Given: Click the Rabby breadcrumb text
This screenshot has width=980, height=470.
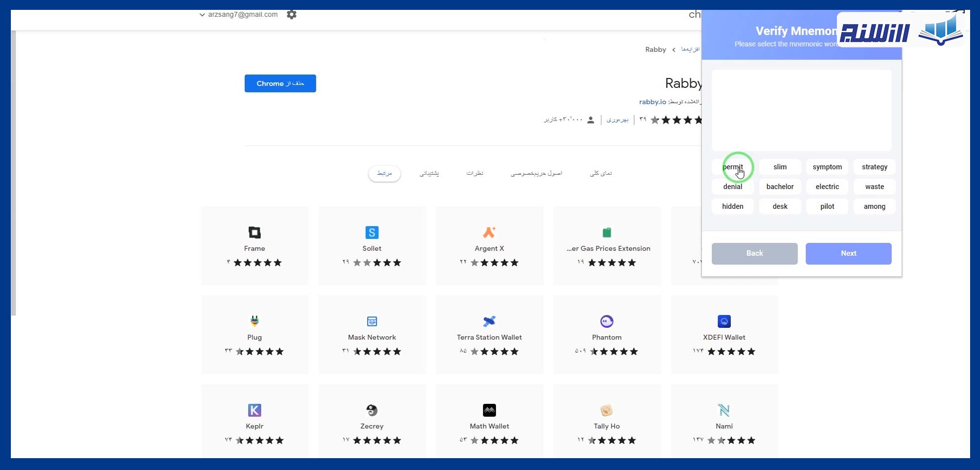Looking at the screenshot, I should pos(655,49).
